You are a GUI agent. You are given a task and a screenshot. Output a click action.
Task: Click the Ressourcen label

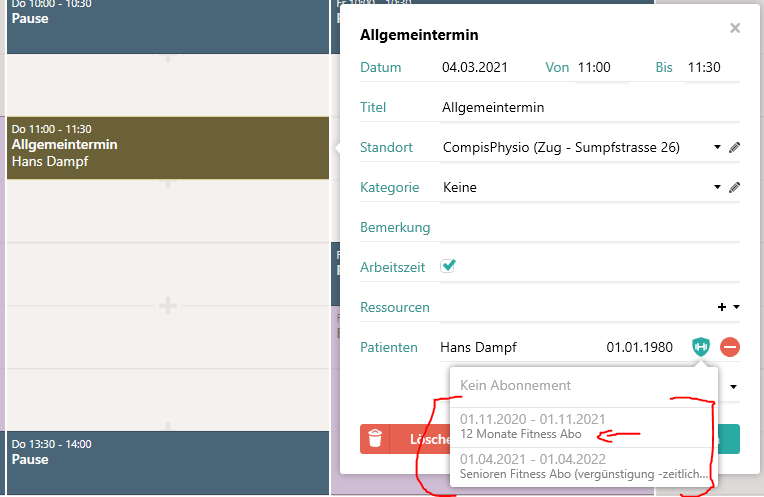pyautogui.click(x=395, y=307)
